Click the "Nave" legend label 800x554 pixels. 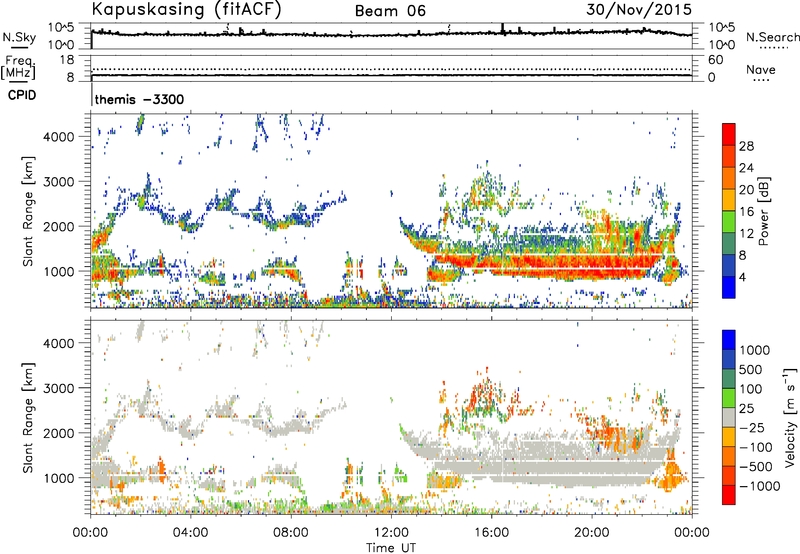click(x=761, y=70)
